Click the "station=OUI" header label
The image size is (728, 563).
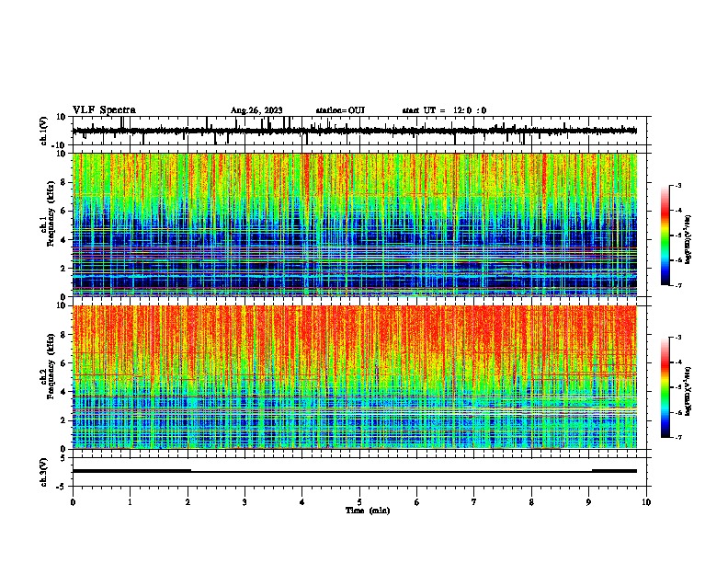(340, 110)
